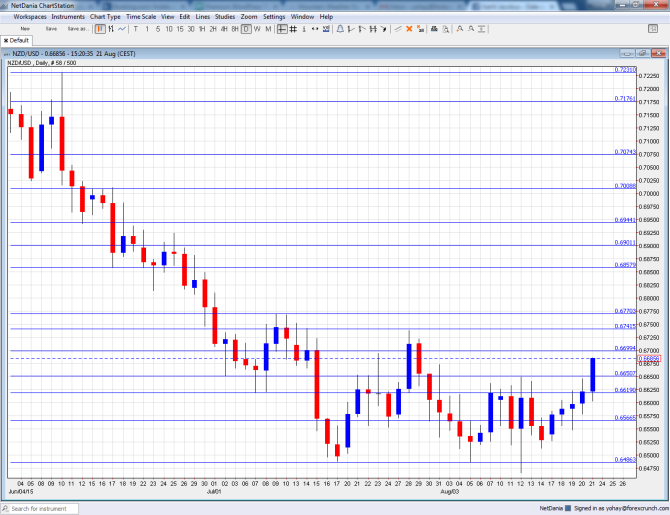Set time scale to 8H

tap(235, 29)
